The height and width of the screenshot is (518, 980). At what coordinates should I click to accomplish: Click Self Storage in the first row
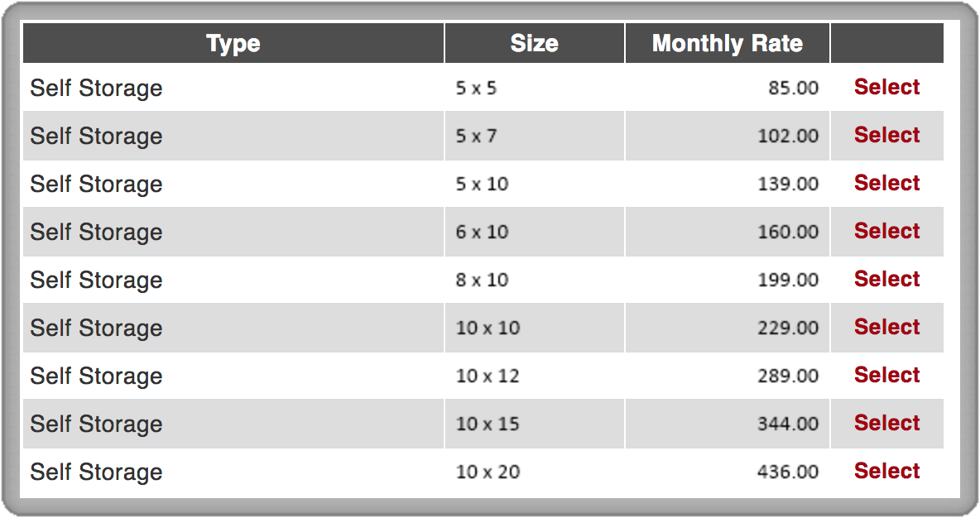pos(96,88)
